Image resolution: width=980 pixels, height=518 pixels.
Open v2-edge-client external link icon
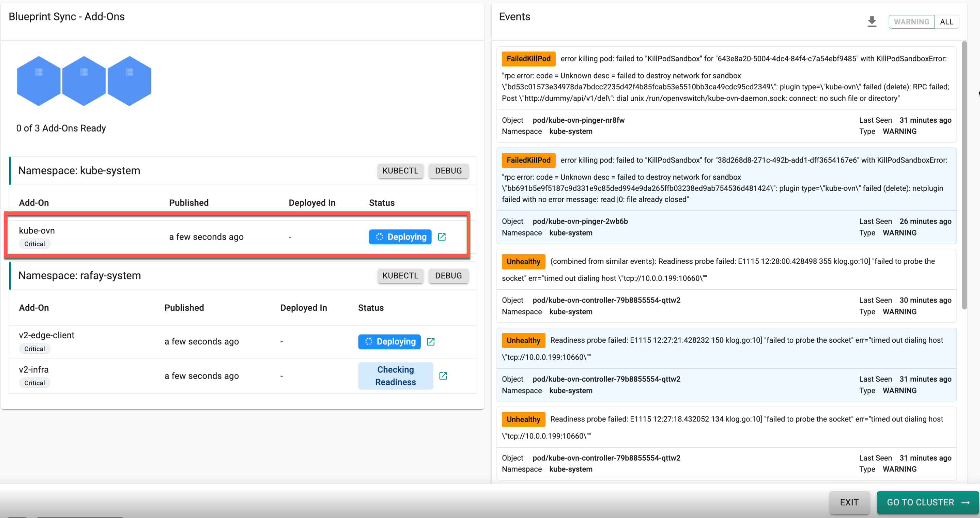click(x=431, y=342)
